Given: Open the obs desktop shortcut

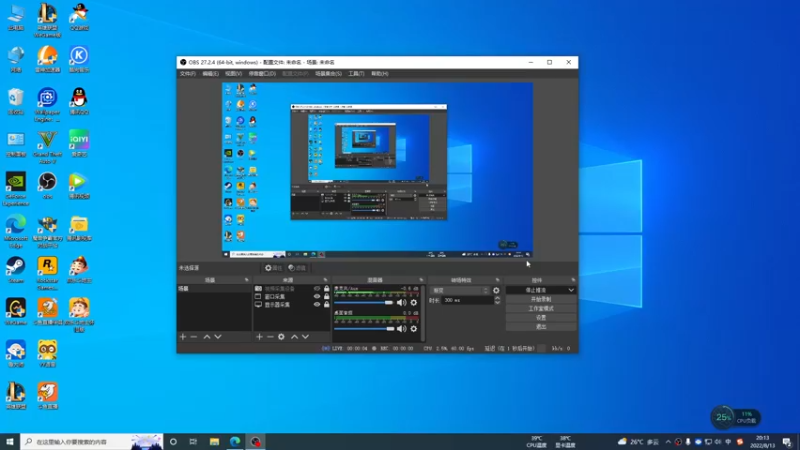Looking at the screenshot, I should tap(47, 186).
